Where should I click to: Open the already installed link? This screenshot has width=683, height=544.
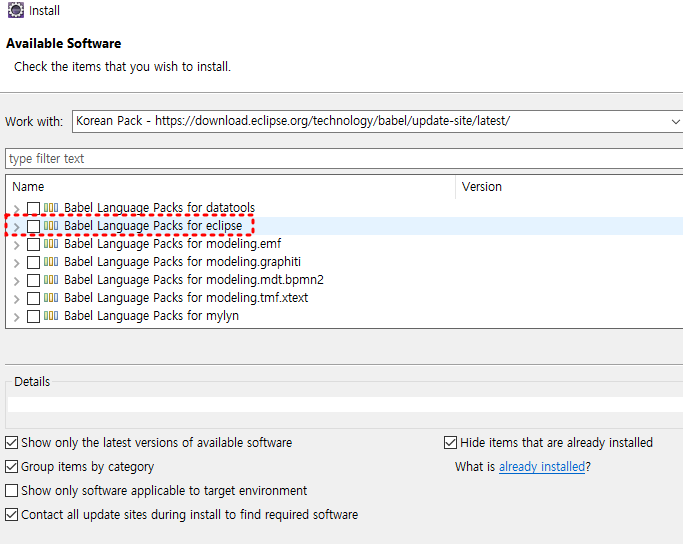tap(541, 467)
